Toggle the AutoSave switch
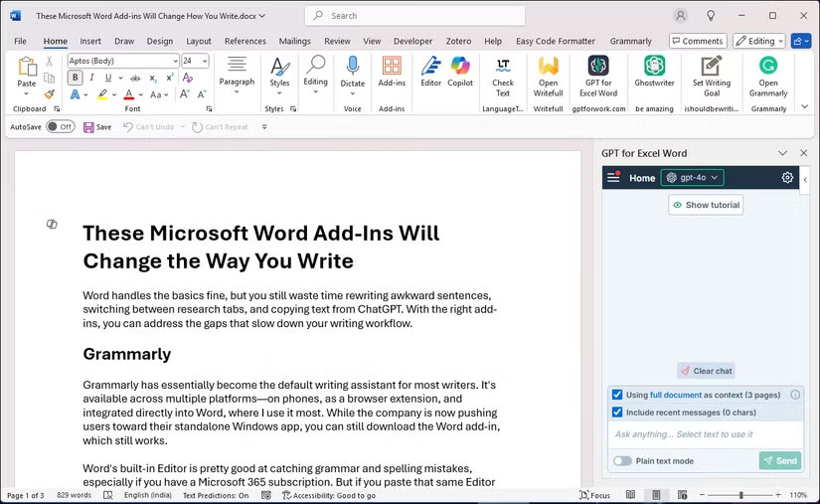 click(60, 127)
